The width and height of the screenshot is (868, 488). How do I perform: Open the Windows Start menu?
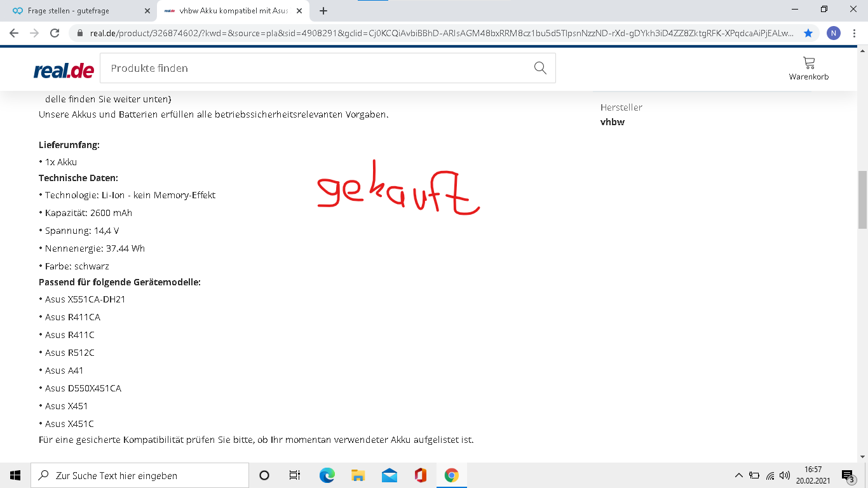coord(15,475)
